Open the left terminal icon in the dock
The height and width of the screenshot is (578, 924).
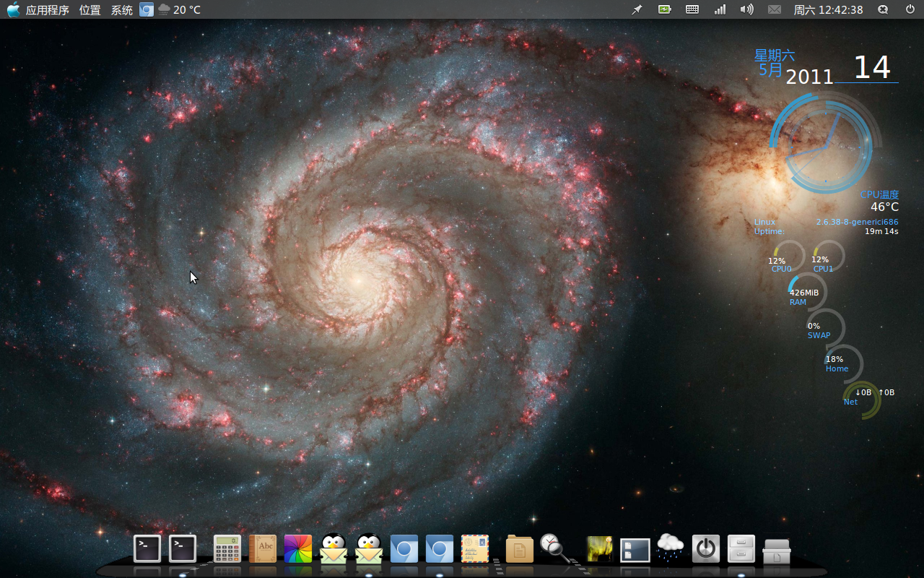click(x=147, y=549)
